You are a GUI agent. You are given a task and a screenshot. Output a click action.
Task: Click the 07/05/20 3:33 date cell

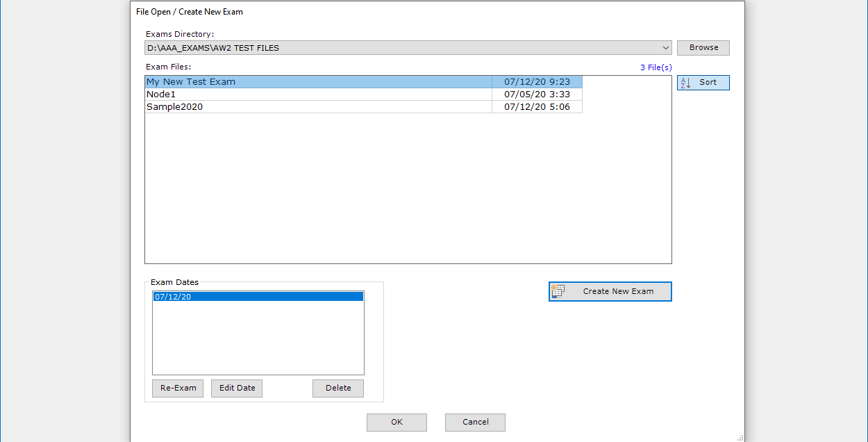point(537,95)
